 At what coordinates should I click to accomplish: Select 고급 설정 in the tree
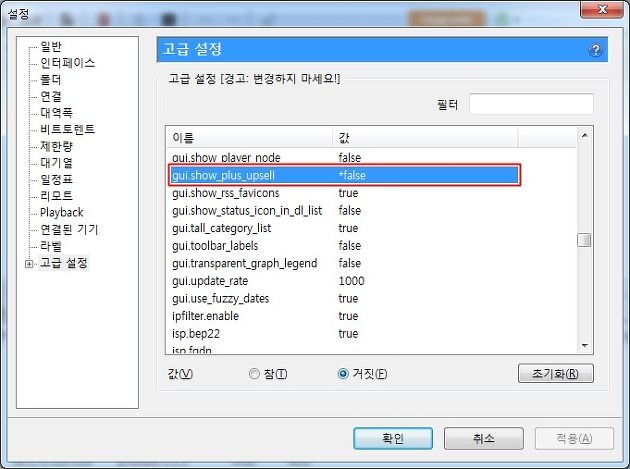point(63,263)
